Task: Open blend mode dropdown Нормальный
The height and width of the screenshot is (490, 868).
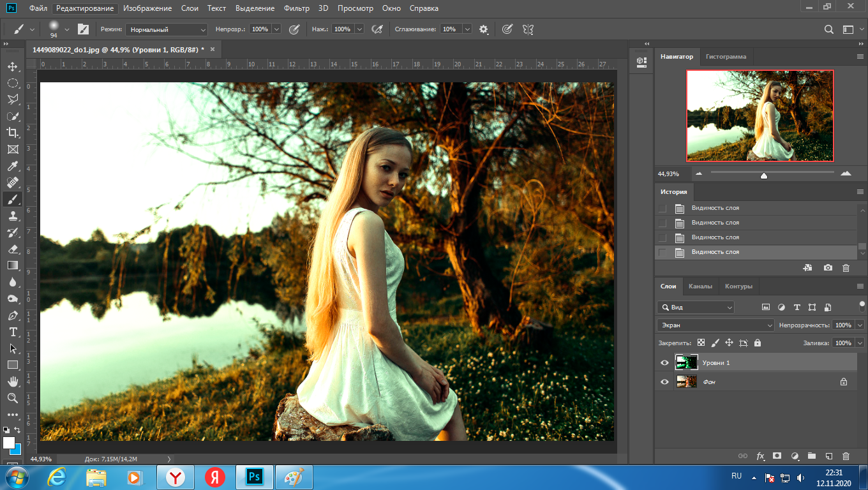Action: click(167, 29)
